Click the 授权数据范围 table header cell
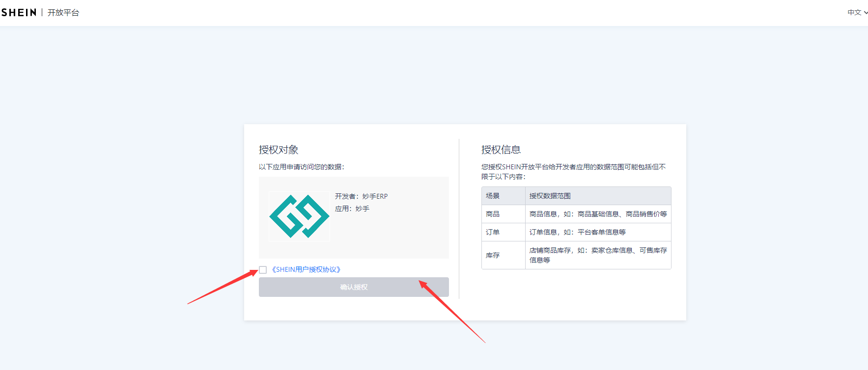868x370 pixels. pos(598,196)
